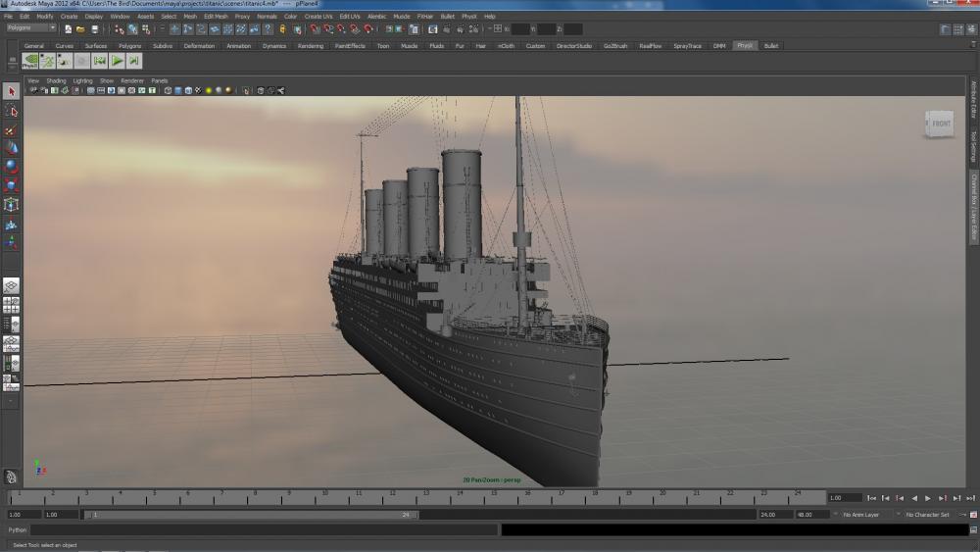
Task: Open the Edit Mesh menu
Action: (216, 17)
